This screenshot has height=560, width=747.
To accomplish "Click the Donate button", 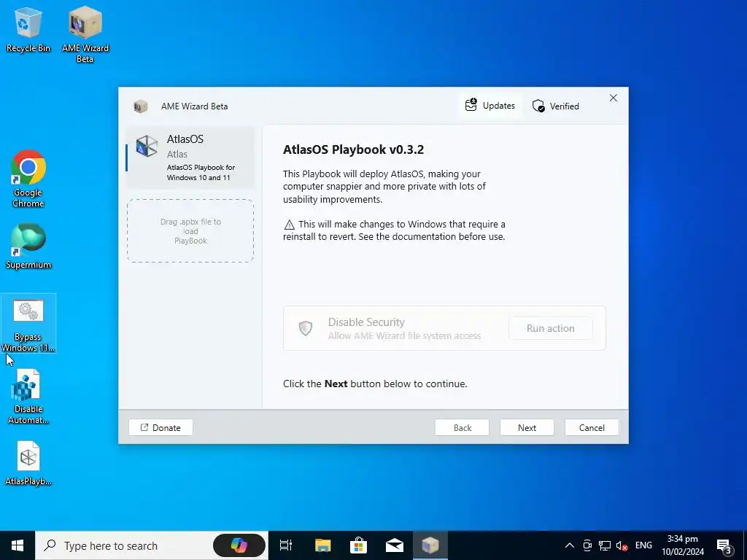I will point(160,427).
